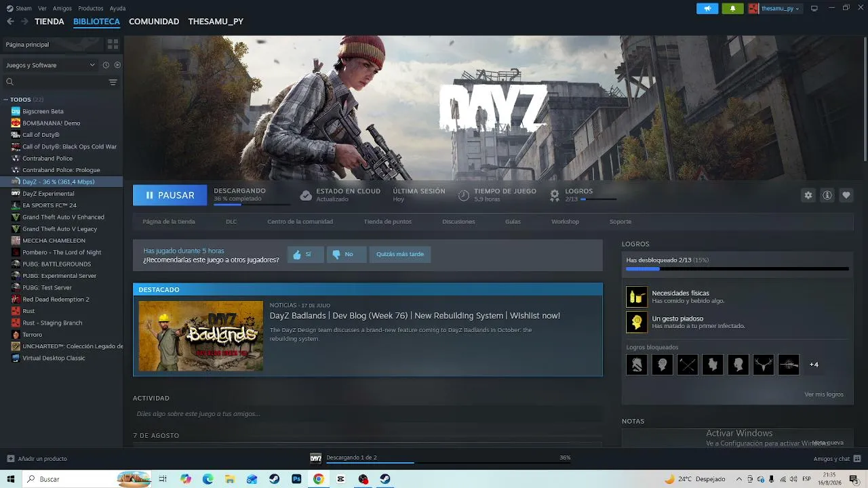Open the Windows notification center

point(854,479)
